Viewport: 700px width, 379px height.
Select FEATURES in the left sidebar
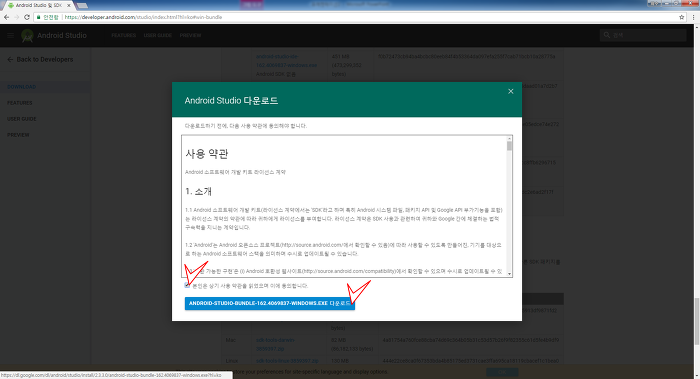click(x=20, y=103)
